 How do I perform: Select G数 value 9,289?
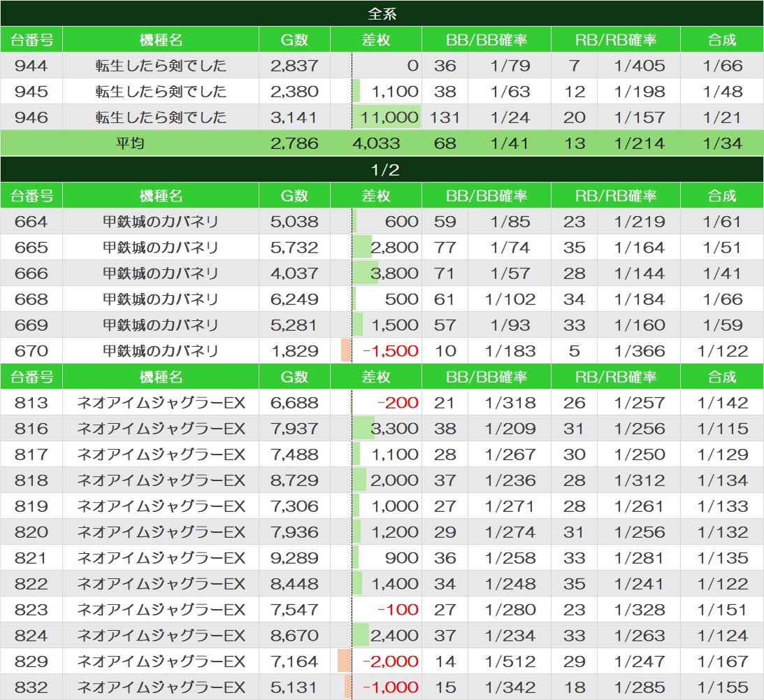coord(294,557)
